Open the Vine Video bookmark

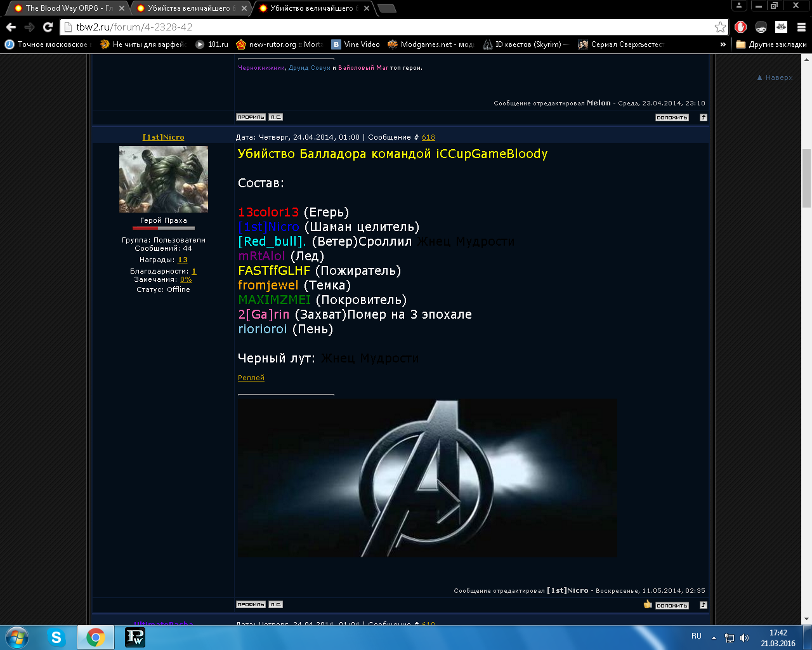point(356,44)
